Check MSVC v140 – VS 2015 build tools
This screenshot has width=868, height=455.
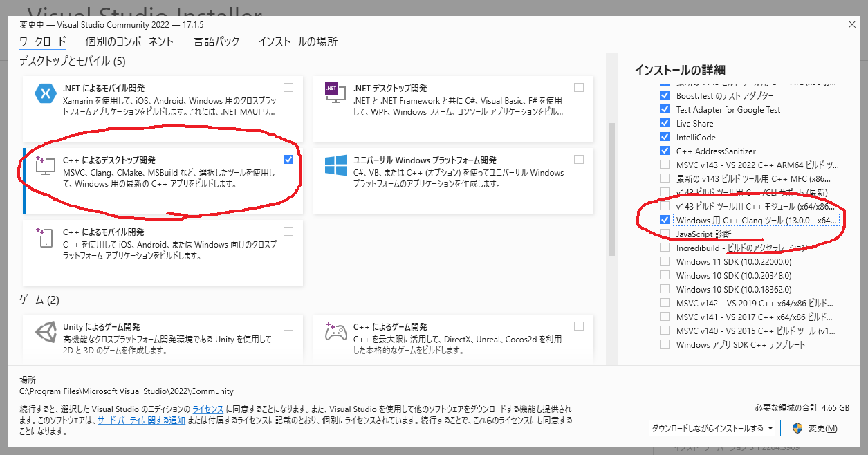click(665, 331)
